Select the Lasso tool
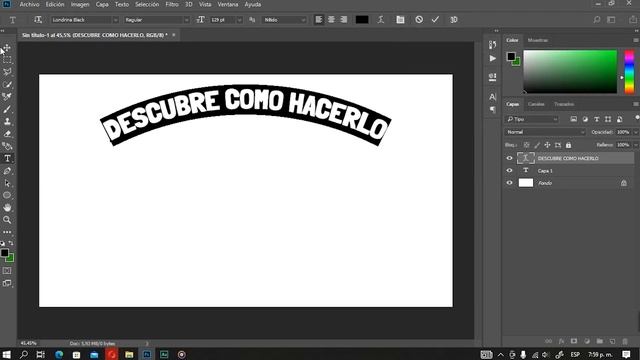 point(7,72)
